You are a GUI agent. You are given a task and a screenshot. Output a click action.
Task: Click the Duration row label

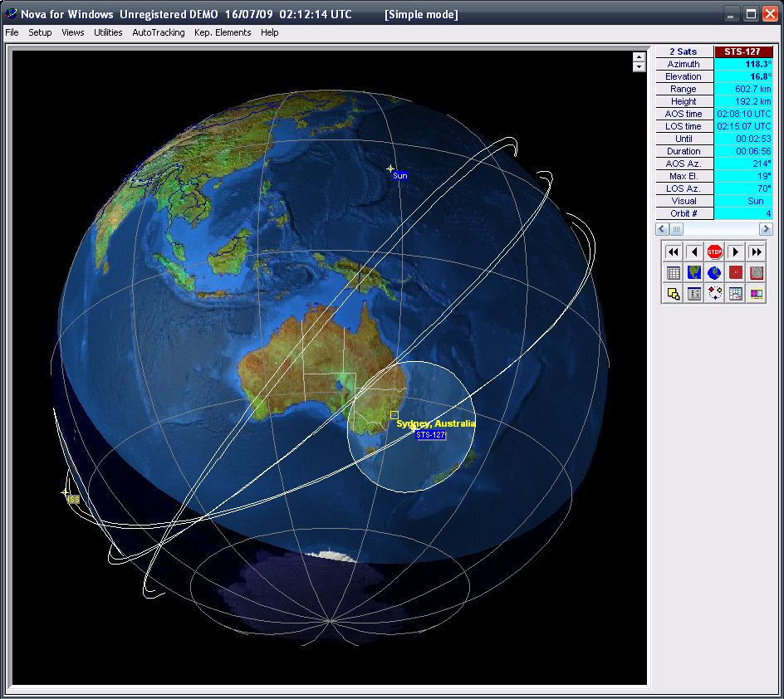coord(684,151)
